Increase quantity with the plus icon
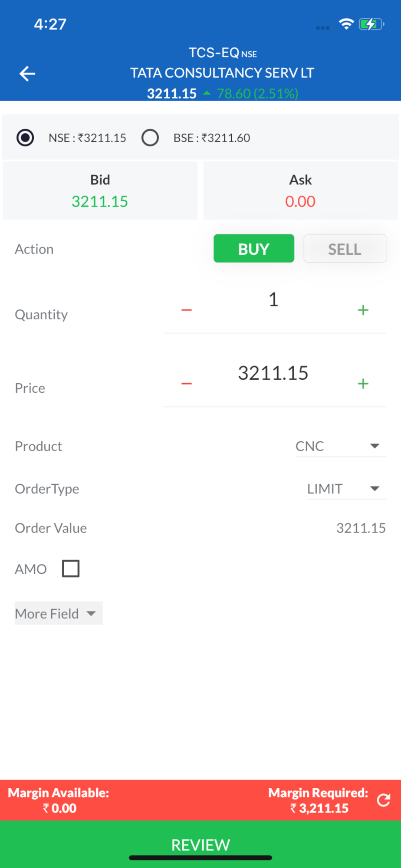Image resolution: width=401 pixels, height=868 pixels. tap(363, 310)
